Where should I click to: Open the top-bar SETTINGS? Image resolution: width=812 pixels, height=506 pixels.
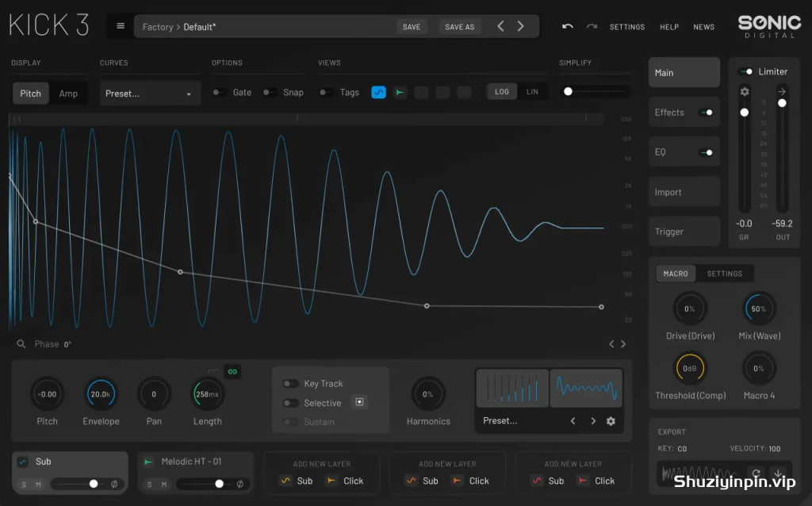627,27
